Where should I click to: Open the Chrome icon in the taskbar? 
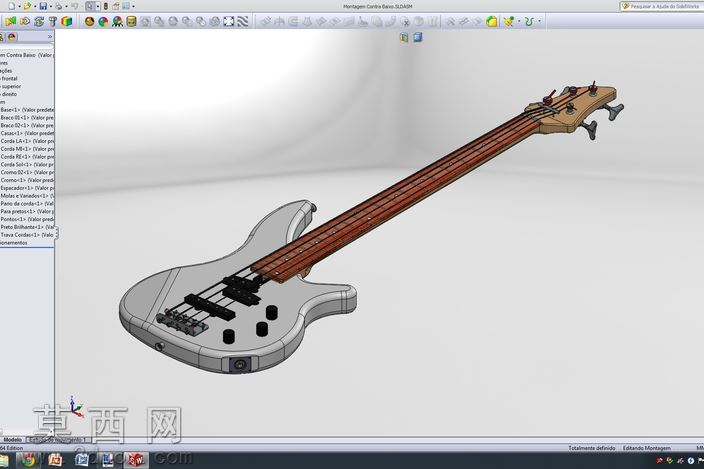point(27,460)
